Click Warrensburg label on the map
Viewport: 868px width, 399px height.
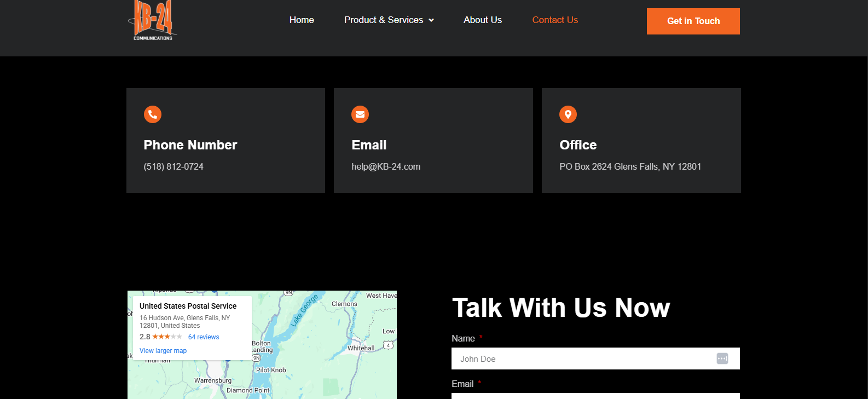[213, 380]
